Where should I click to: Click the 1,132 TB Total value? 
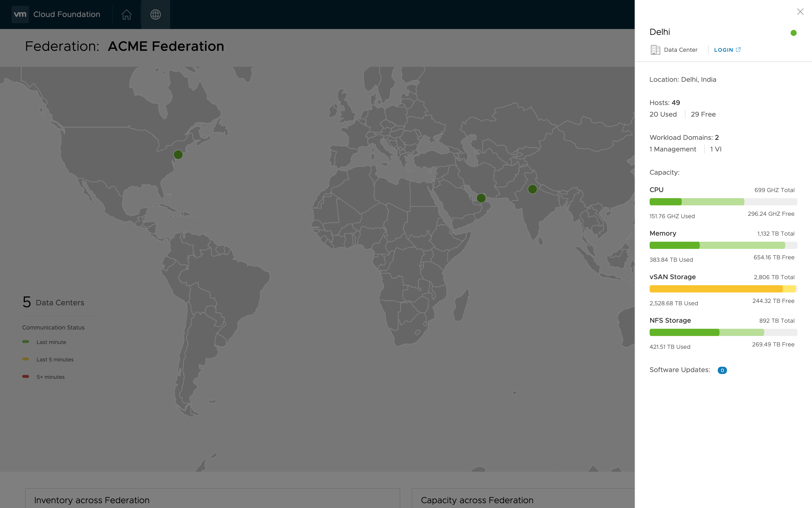pos(776,234)
